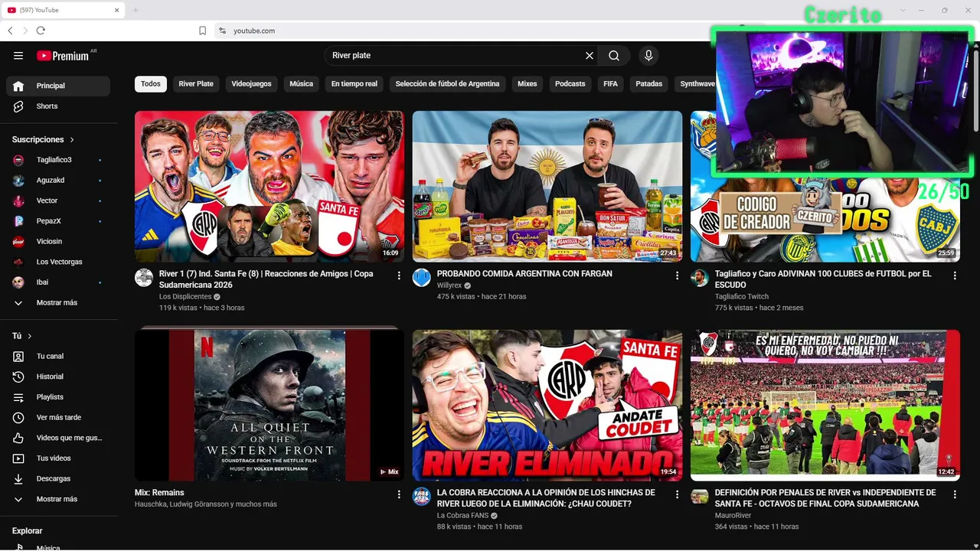Open the Vector subscription channel
This screenshot has height=551, width=980.
(x=58, y=201)
